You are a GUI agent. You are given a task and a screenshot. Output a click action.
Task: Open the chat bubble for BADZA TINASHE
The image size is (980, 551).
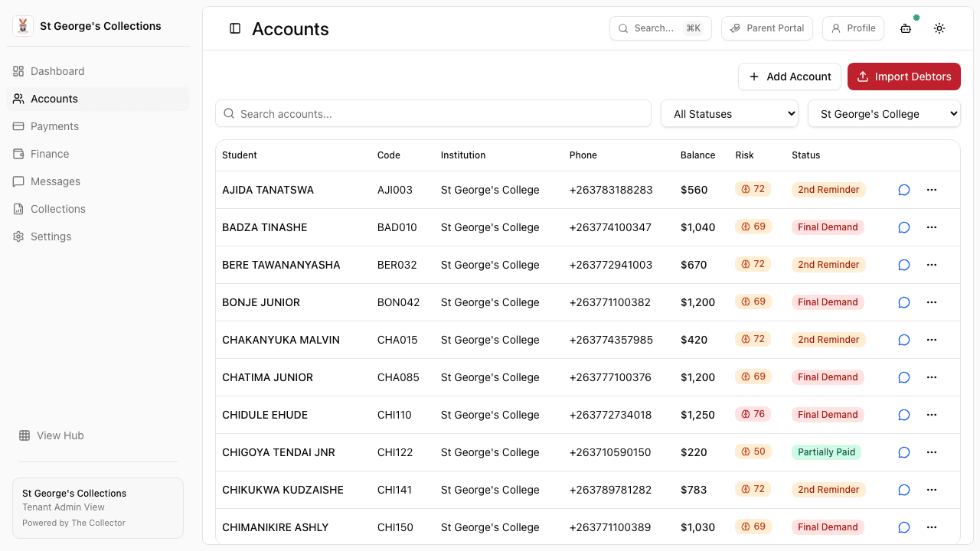click(903, 227)
